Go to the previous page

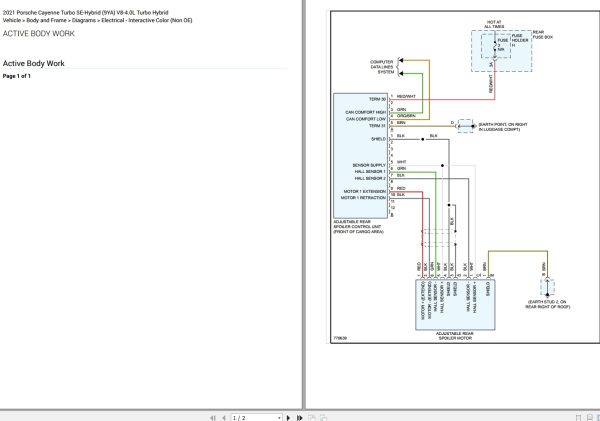(224, 418)
